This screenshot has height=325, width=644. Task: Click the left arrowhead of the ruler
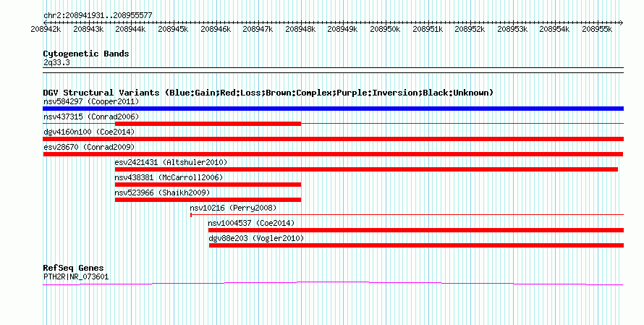click(45, 22)
